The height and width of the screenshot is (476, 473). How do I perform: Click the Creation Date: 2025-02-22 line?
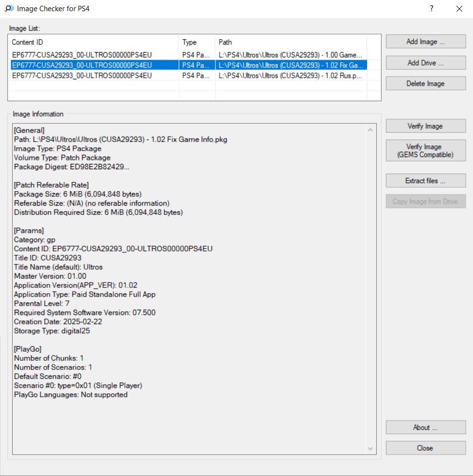tap(58, 322)
